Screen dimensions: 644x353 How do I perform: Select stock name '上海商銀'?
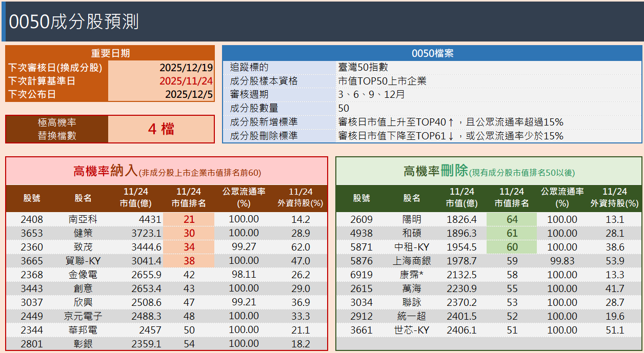click(412, 261)
